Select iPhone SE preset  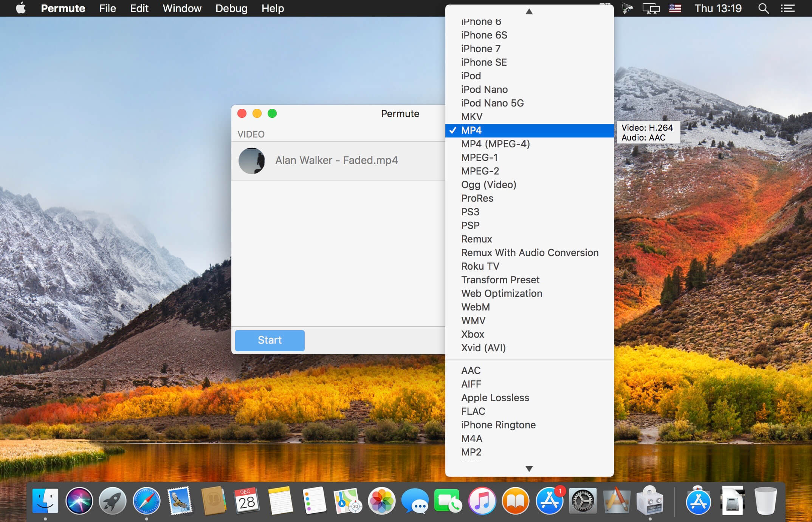pos(529,62)
